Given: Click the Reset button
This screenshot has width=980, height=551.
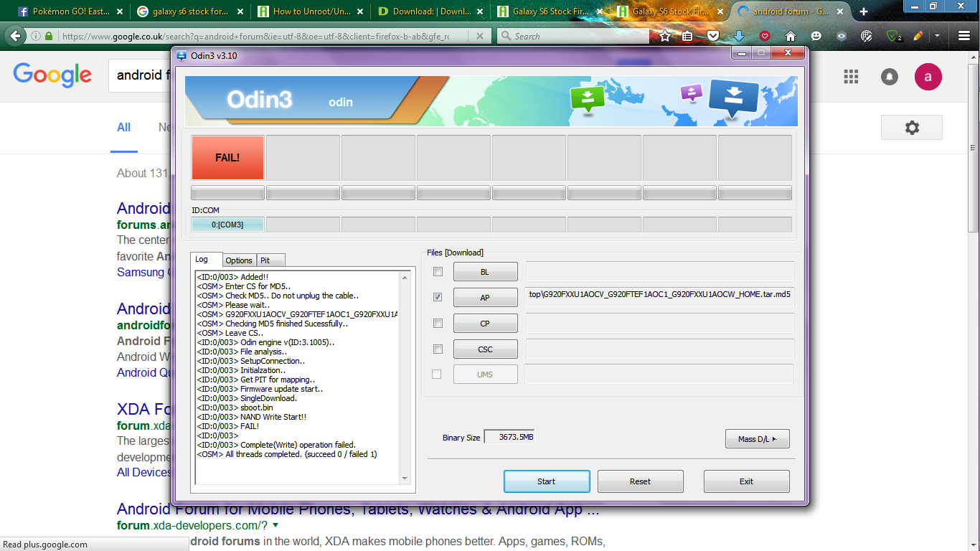Looking at the screenshot, I should tap(640, 481).
